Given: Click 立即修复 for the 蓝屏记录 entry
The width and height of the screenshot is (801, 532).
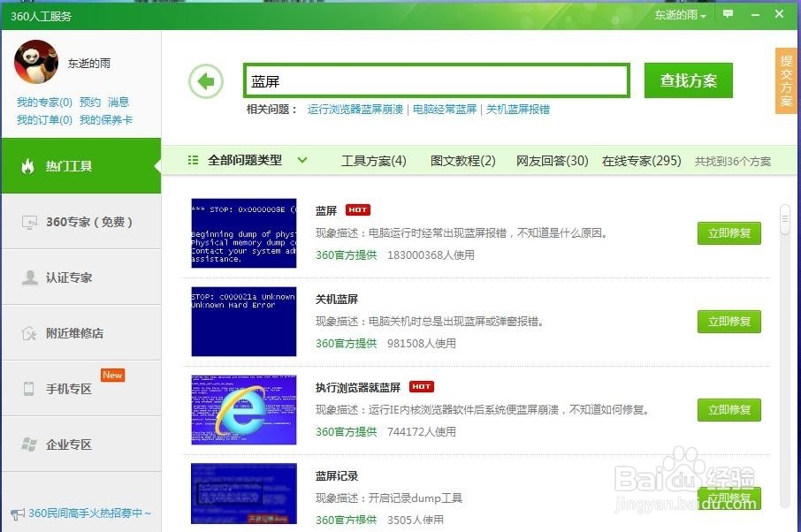Looking at the screenshot, I should [729, 498].
